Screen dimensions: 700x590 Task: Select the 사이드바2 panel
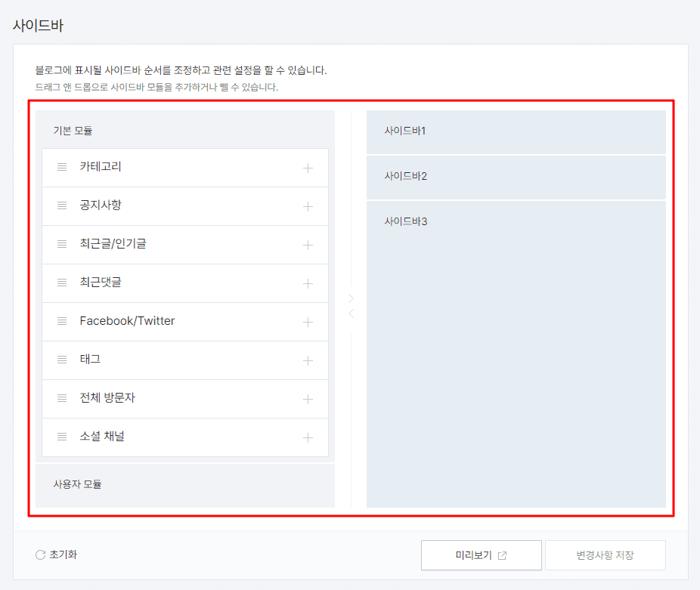click(x=516, y=177)
